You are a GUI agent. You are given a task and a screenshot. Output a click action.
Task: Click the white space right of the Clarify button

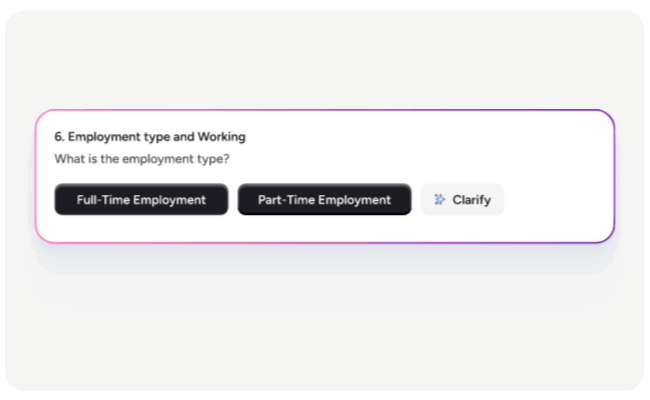tap(555, 199)
